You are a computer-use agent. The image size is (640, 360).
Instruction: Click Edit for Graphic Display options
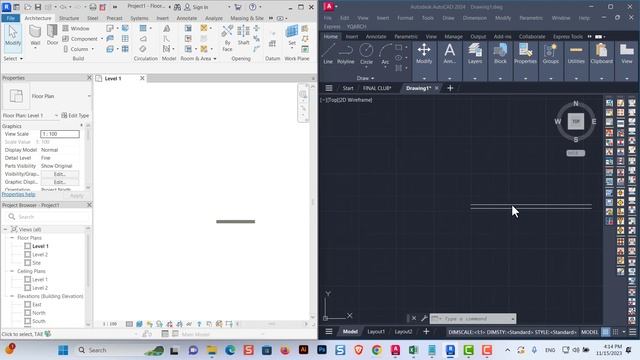pyautogui.click(x=60, y=182)
